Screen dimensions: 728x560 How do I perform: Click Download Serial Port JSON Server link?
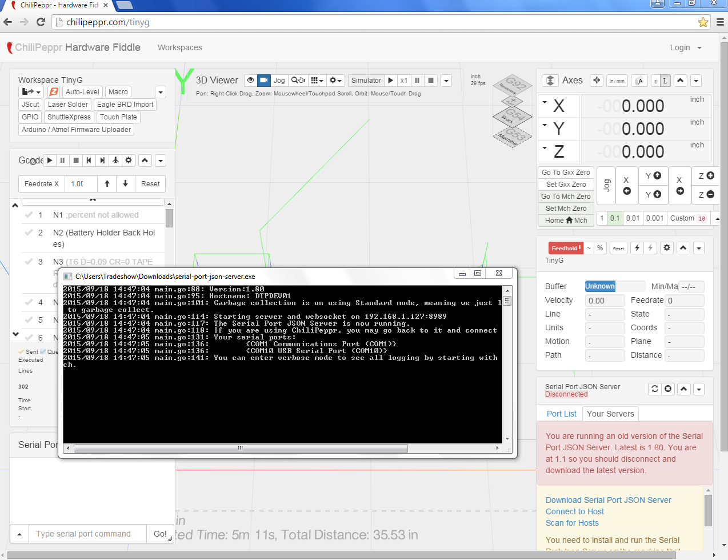pos(608,500)
